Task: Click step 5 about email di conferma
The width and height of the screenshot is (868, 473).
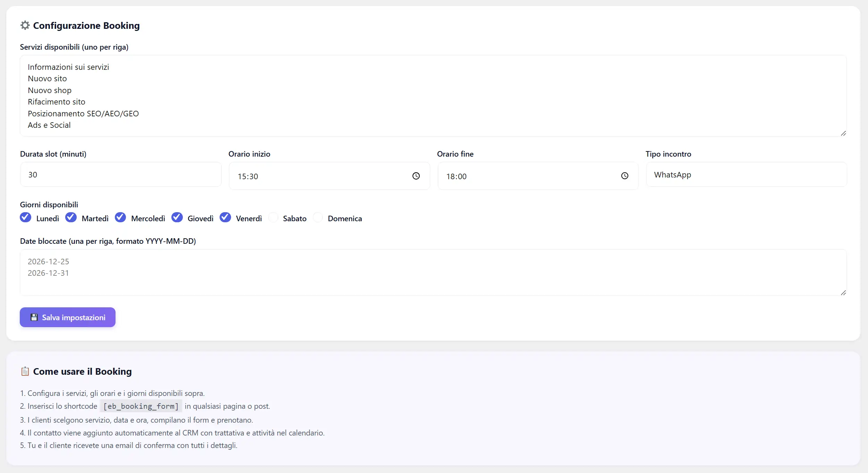Action: click(129, 445)
